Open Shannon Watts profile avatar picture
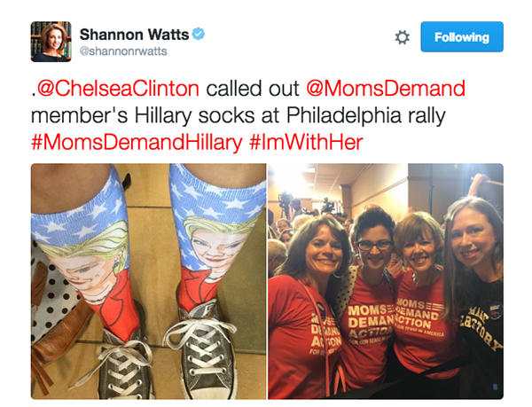 (x=51, y=42)
